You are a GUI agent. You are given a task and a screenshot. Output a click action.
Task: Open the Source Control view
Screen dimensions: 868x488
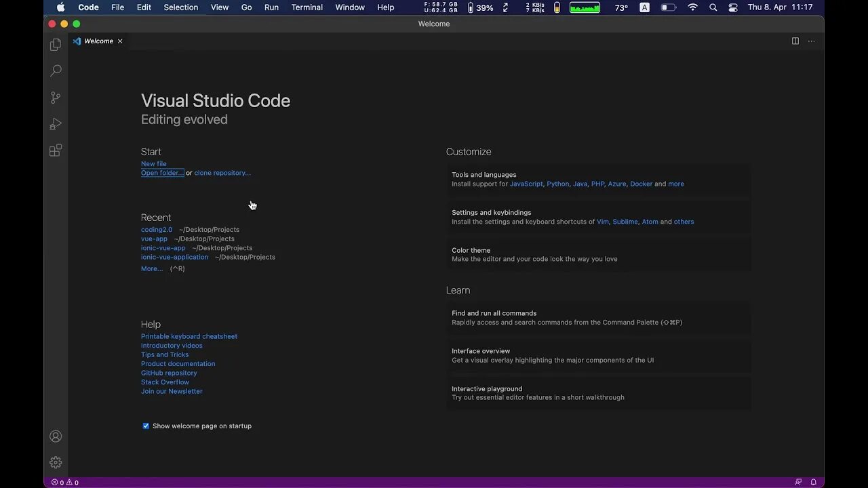[x=56, y=98]
